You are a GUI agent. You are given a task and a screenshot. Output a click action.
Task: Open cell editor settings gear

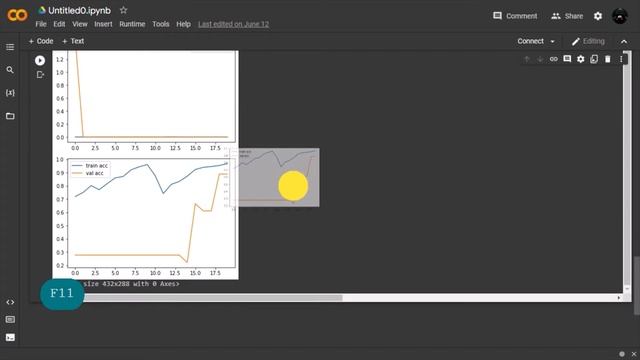580,59
